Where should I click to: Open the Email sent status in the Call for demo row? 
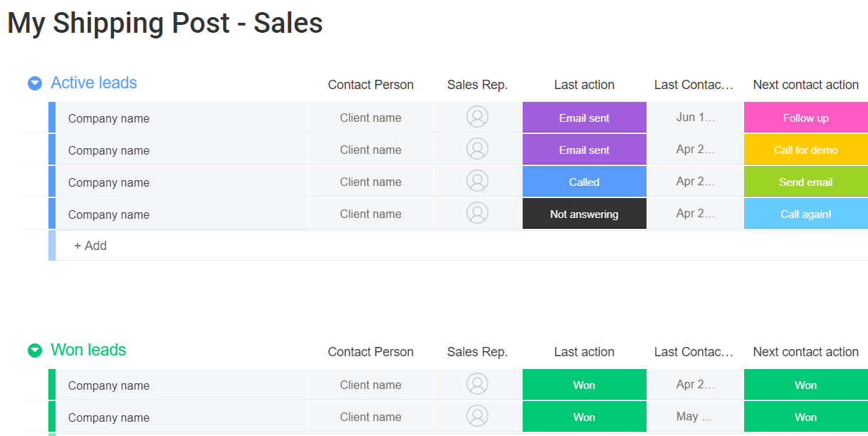585,150
